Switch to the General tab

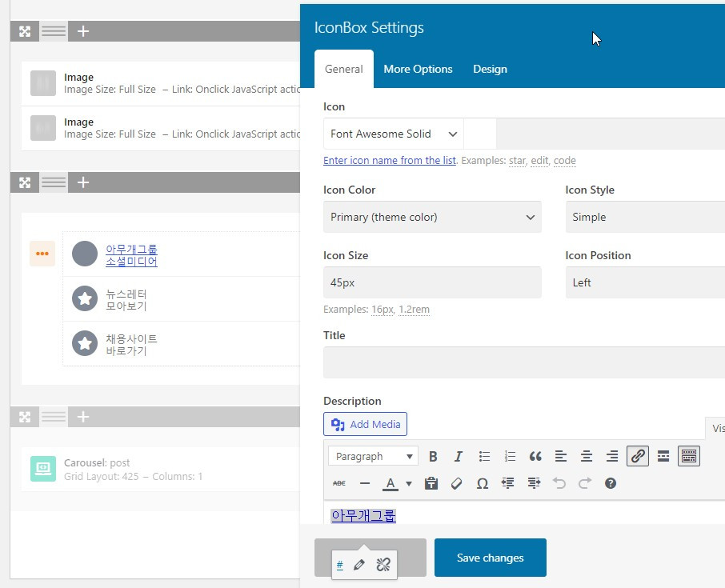pos(343,69)
